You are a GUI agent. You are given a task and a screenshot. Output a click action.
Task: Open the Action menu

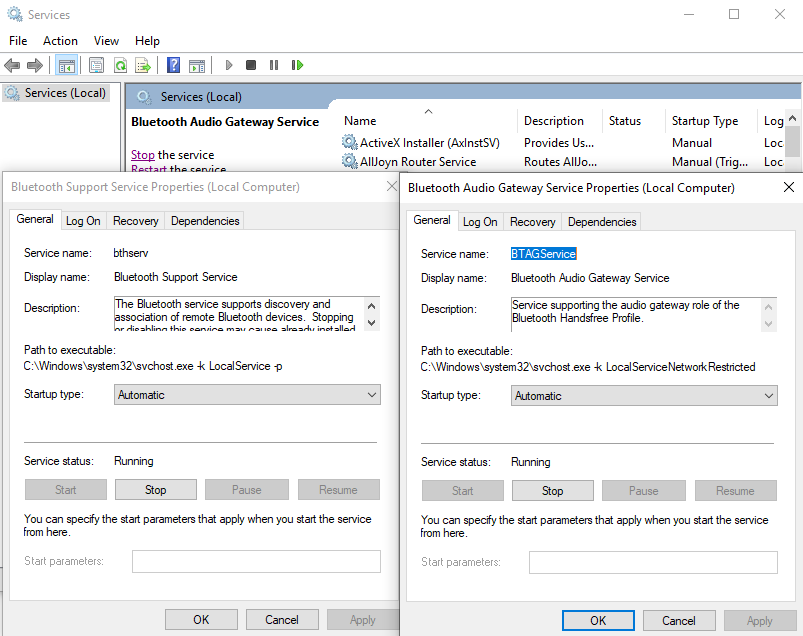pyautogui.click(x=60, y=40)
